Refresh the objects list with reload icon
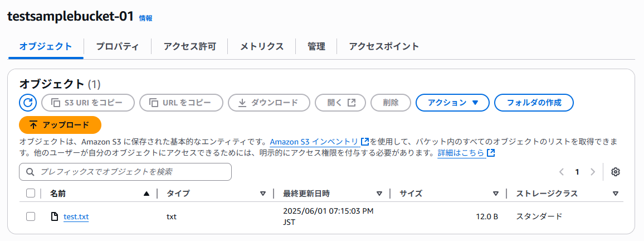Viewport: 644px width, 241px height. [27, 103]
